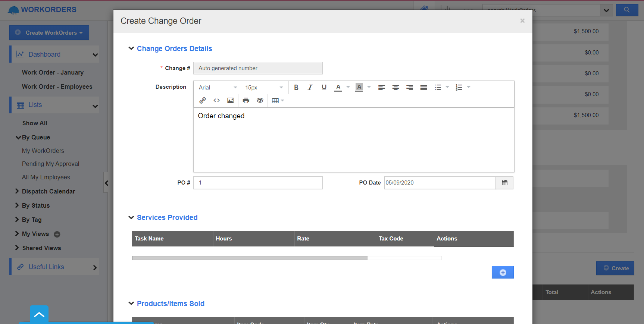This screenshot has height=324, width=644.
Task: Apply font color with the A icon
Action: click(x=338, y=87)
